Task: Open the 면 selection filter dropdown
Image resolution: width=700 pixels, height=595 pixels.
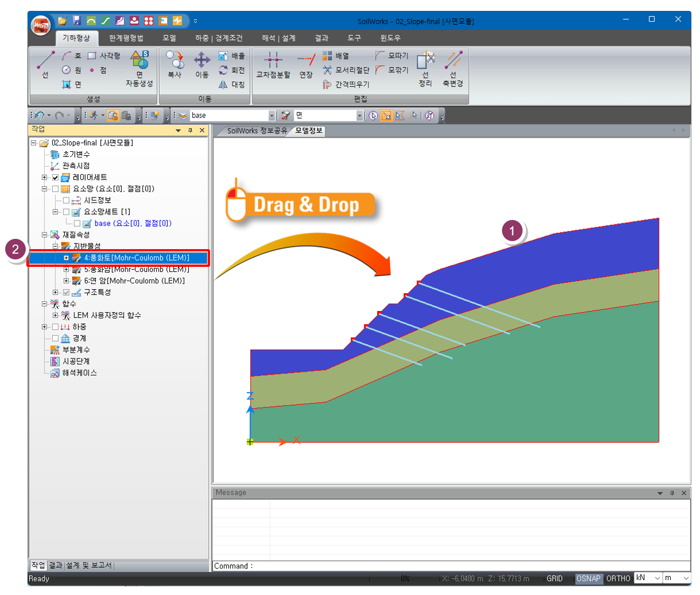Action: point(359,116)
